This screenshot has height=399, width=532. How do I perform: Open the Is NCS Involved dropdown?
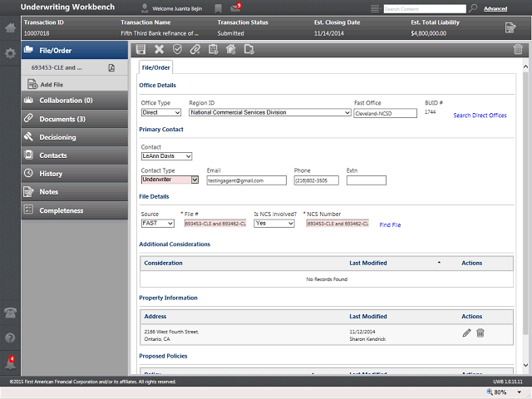[x=274, y=224]
